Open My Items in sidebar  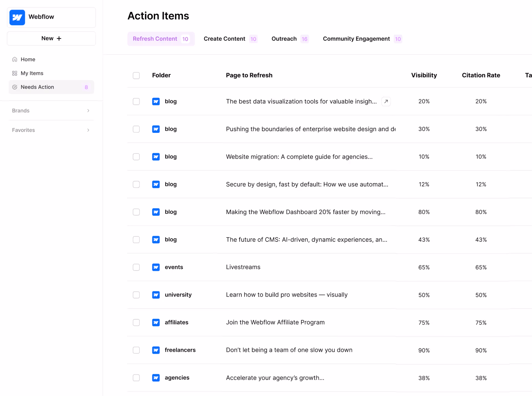51,73
